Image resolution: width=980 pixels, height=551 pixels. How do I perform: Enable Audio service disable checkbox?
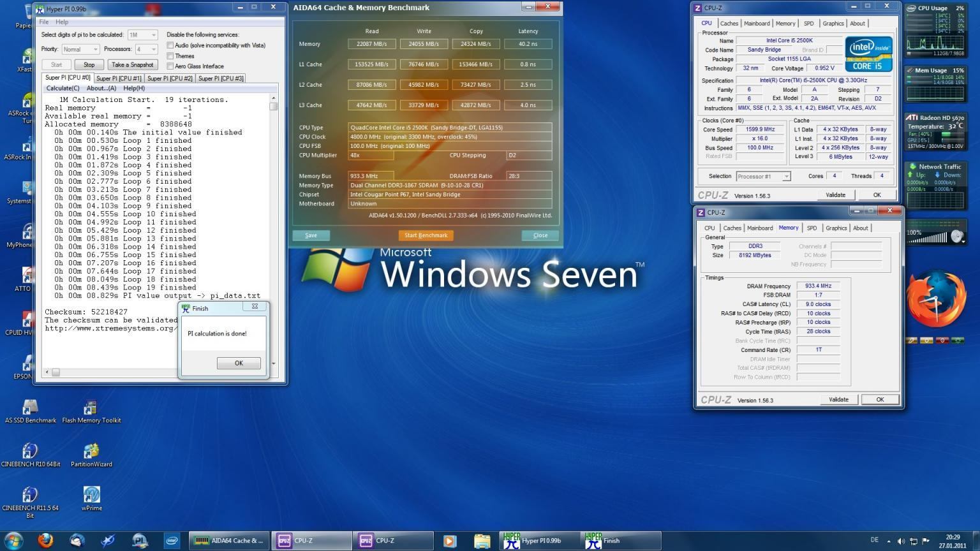(170, 45)
